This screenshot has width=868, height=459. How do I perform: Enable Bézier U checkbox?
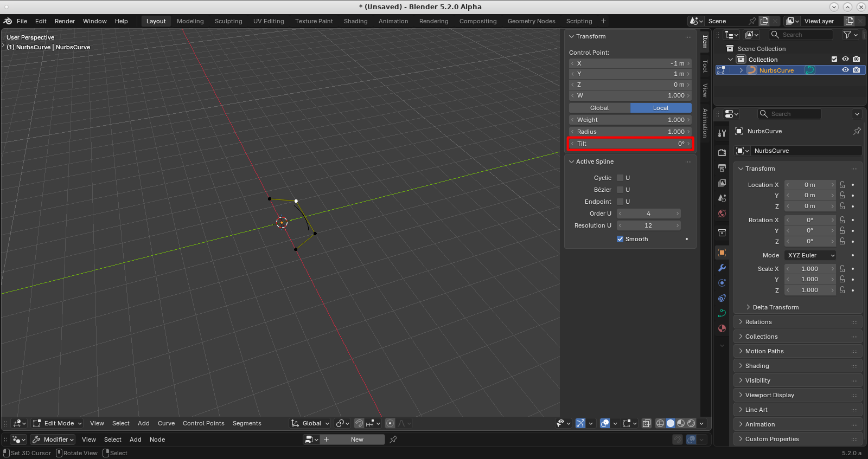tap(620, 190)
